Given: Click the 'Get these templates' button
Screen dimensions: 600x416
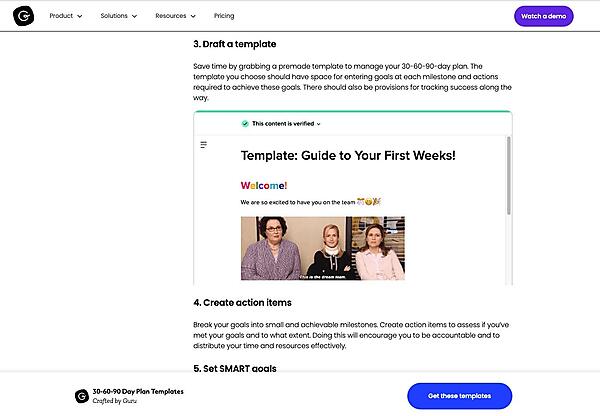Looking at the screenshot, I should click(459, 396).
